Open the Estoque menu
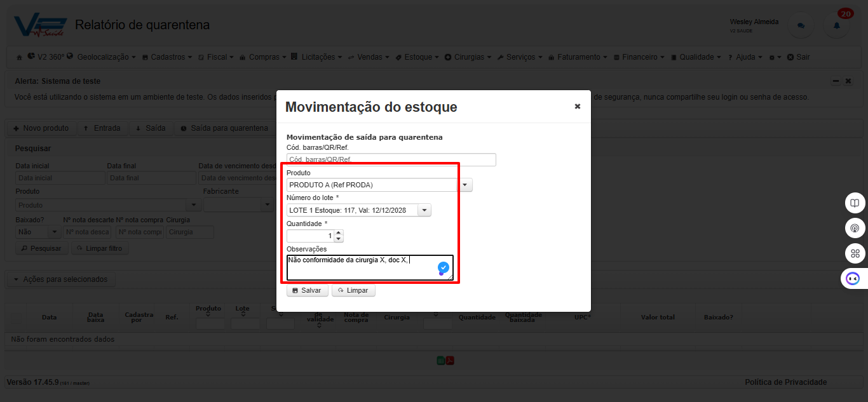 click(417, 57)
